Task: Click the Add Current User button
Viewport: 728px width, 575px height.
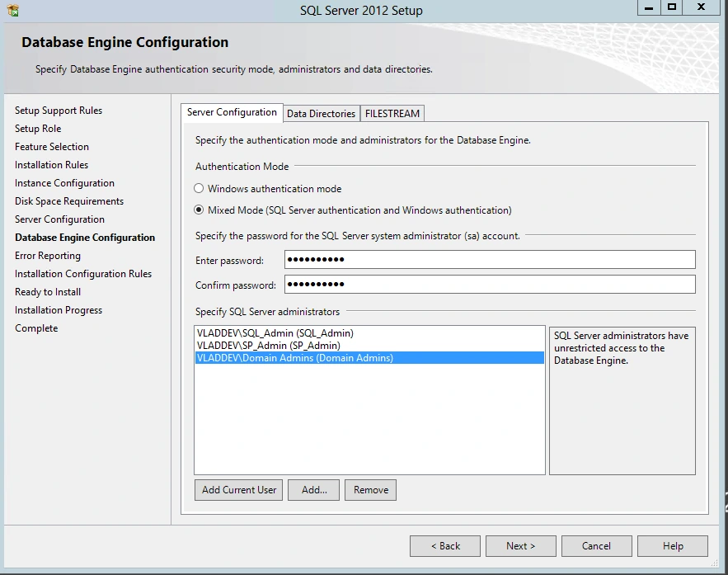Action: (238, 490)
